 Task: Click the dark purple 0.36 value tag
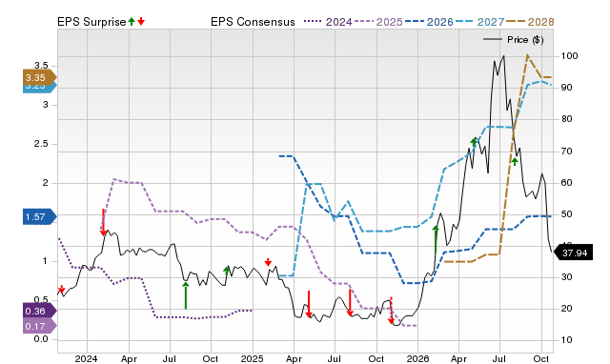click(x=40, y=311)
